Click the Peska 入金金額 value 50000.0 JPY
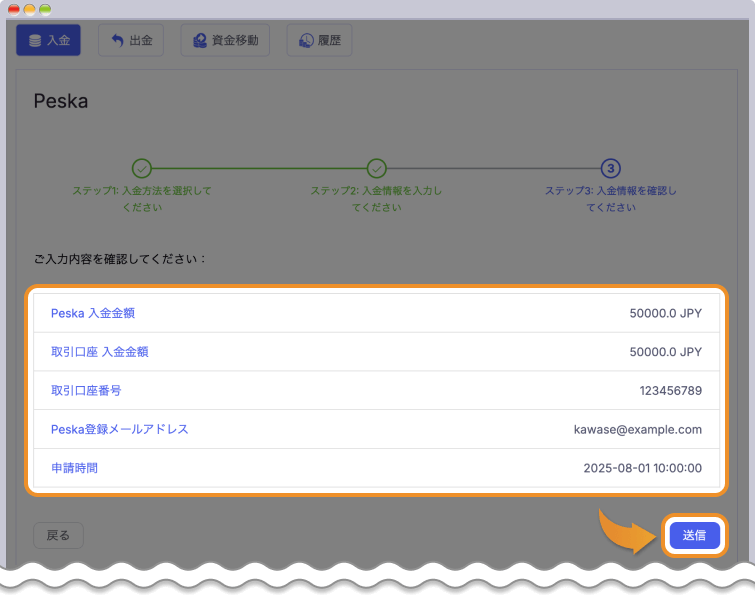755x598 pixels. coord(665,313)
